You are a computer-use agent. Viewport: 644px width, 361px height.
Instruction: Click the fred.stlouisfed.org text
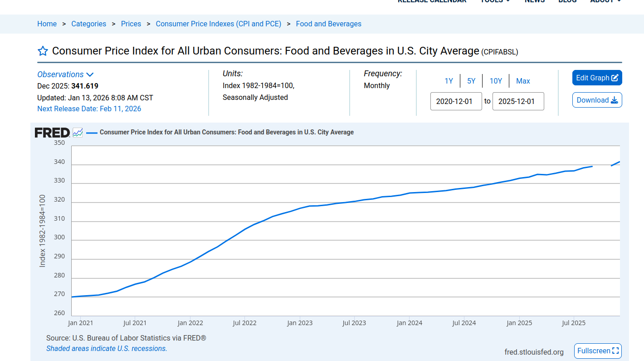[534, 352]
